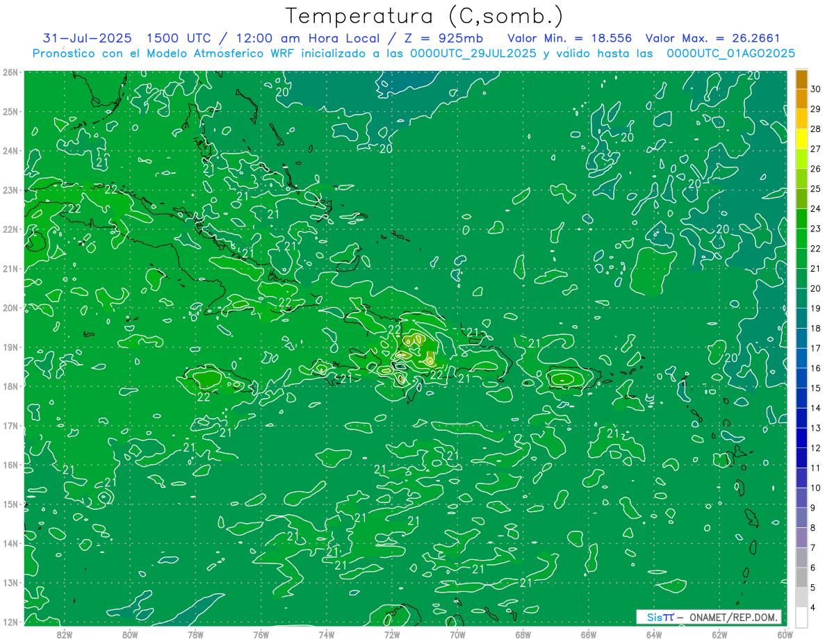Click the "80W" longitude axis label
Image resolution: width=834 pixels, height=644 pixels.
(130, 634)
